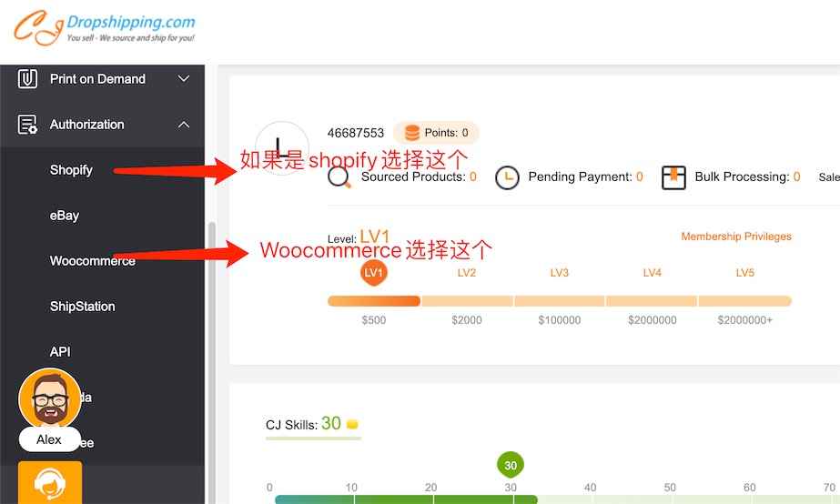
Task: Open Bulk Processing: 0 link
Action: pos(747,176)
